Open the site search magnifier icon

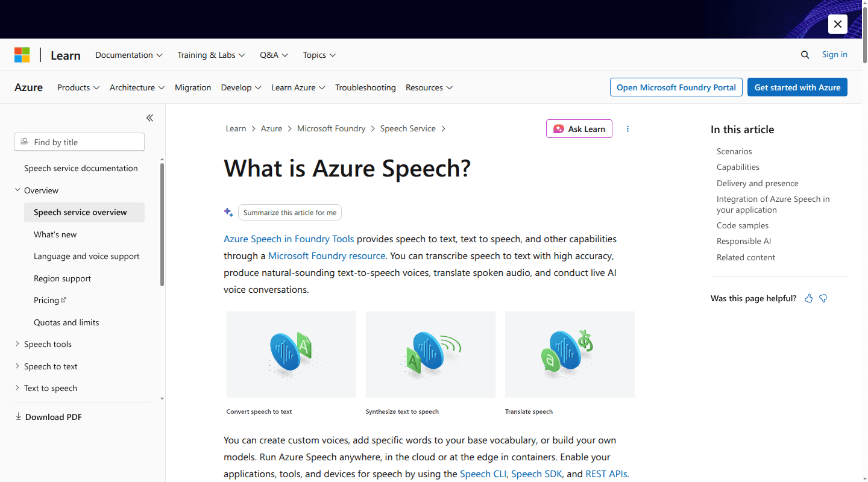tap(805, 55)
